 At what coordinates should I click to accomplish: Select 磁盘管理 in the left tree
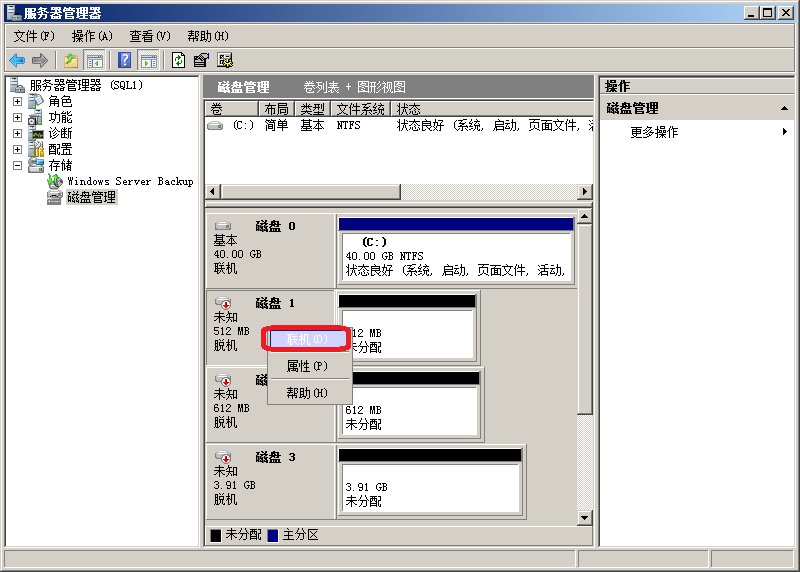(91, 198)
